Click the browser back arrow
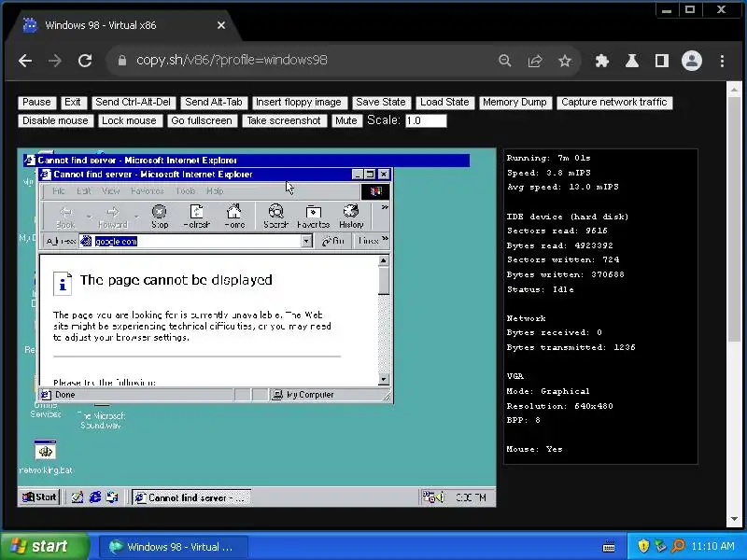 25,61
